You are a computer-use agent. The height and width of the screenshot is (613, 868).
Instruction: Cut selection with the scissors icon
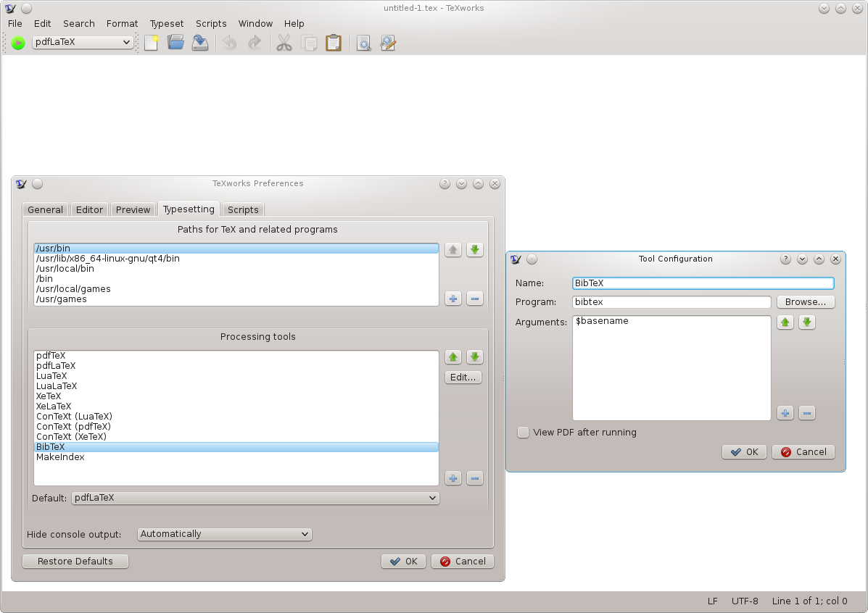point(284,43)
